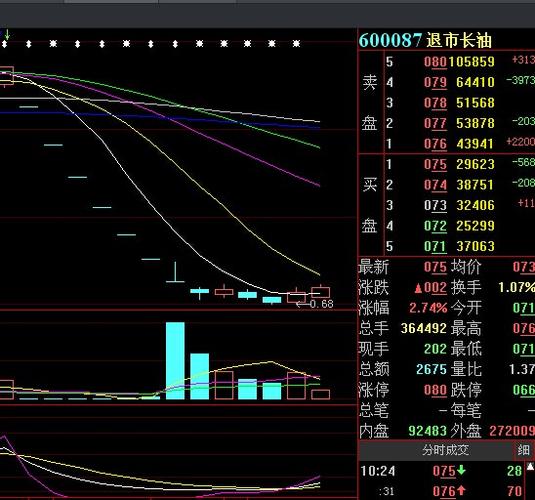Screen dimensions: 535x500
Task: Select the second cyan volume bar
Action: (200, 376)
